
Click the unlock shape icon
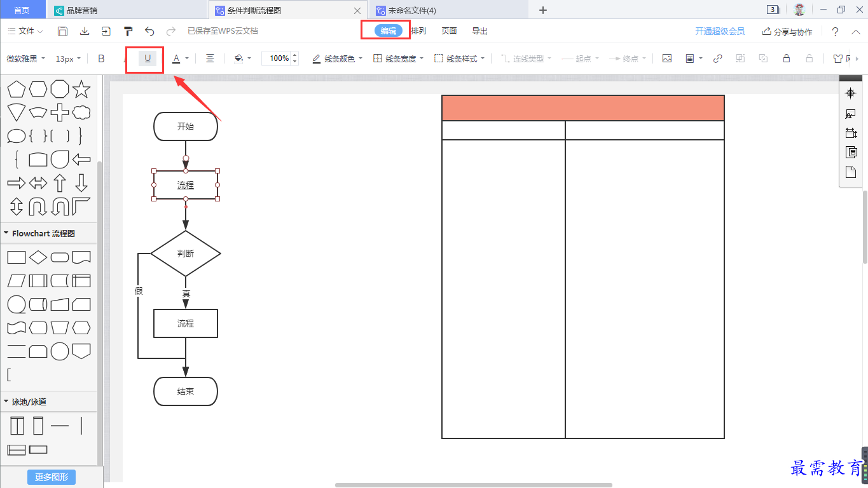point(809,58)
